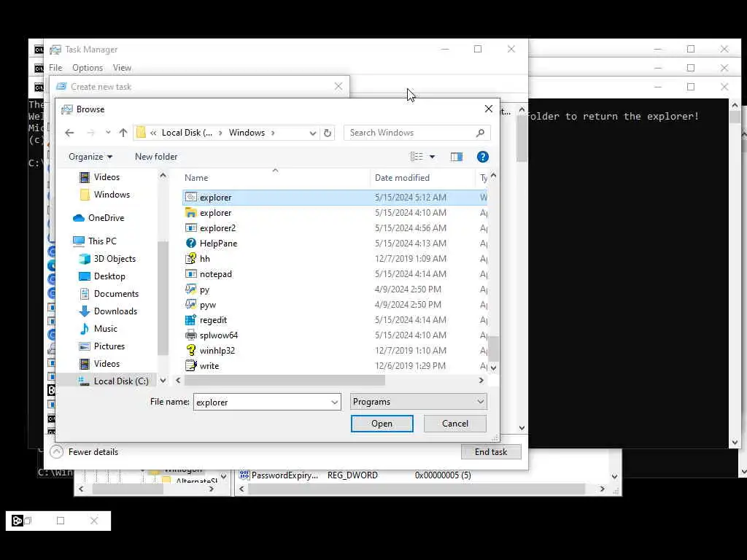Open Task Manager File menu
This screenshot has height=560, width=747.
[x=55, y=68]
